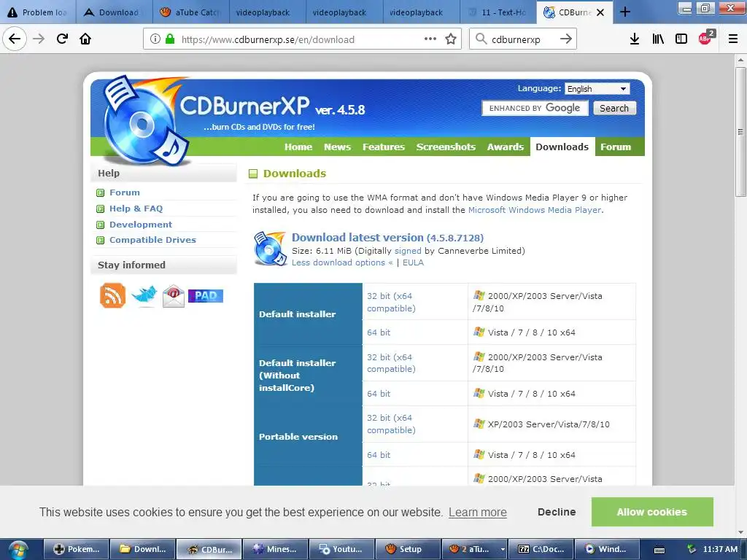Decline the cookies
Screen dimensions: 747x560
pos(557,512)
